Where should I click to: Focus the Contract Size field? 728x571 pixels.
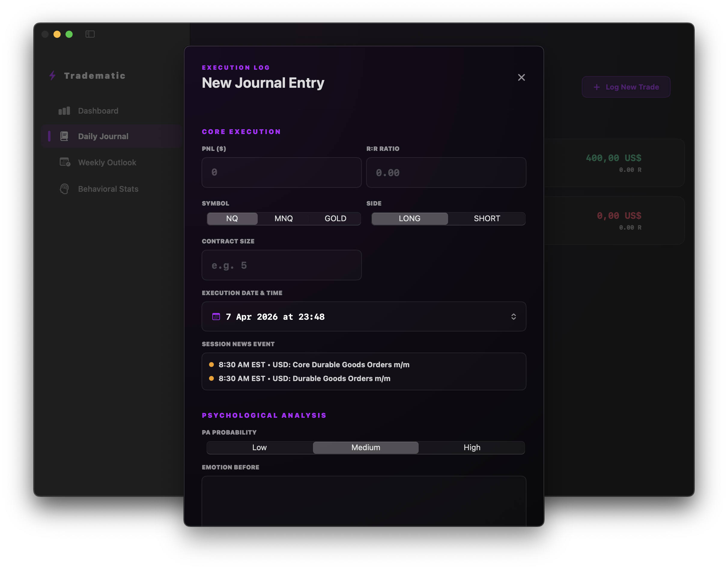pos(281,265)
